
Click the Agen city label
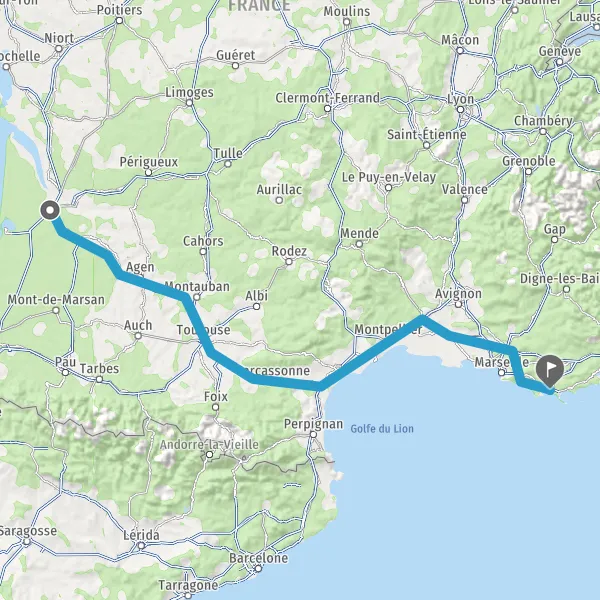(140, 267)
